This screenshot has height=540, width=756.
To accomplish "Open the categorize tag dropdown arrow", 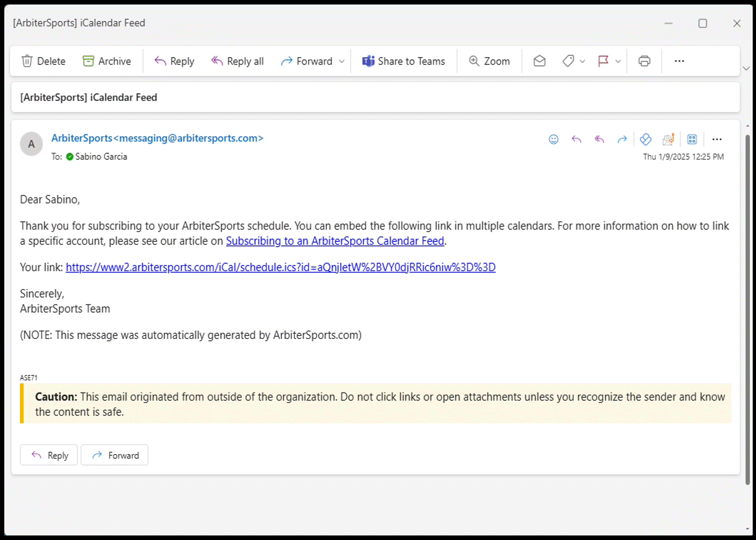I will point(582,61).
